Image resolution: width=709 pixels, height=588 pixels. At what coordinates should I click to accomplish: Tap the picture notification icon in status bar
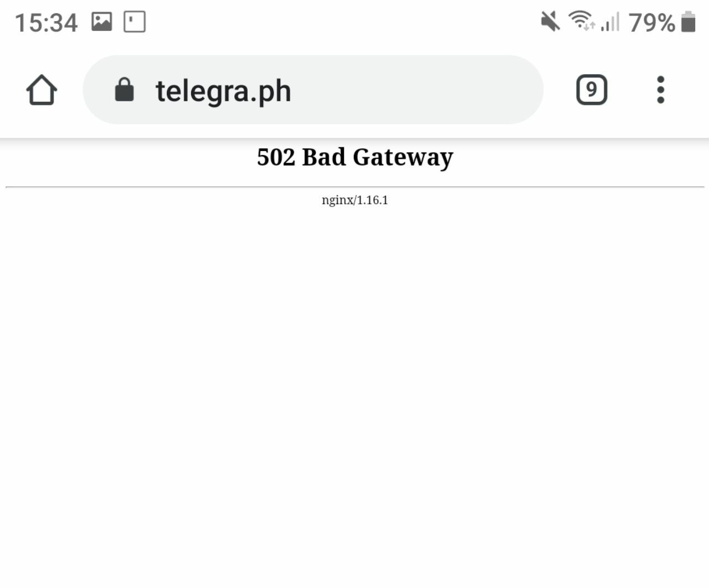pos(101,22)
